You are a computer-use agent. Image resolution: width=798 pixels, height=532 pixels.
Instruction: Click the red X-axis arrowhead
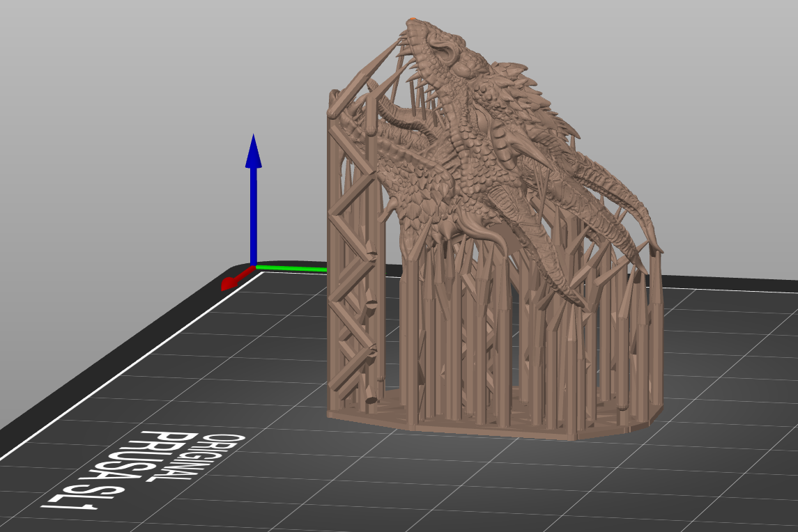229,283
